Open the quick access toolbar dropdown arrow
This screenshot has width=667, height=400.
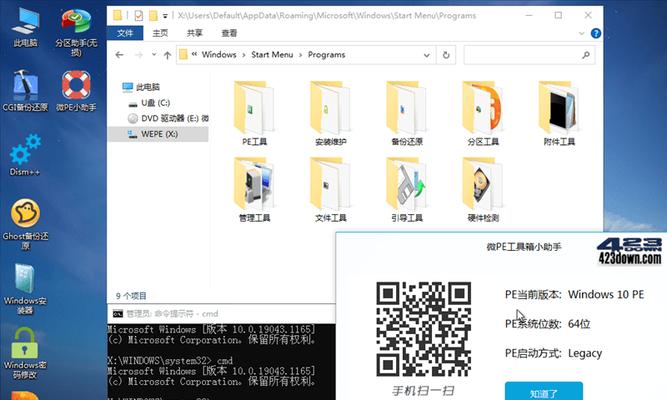(165, 16)
